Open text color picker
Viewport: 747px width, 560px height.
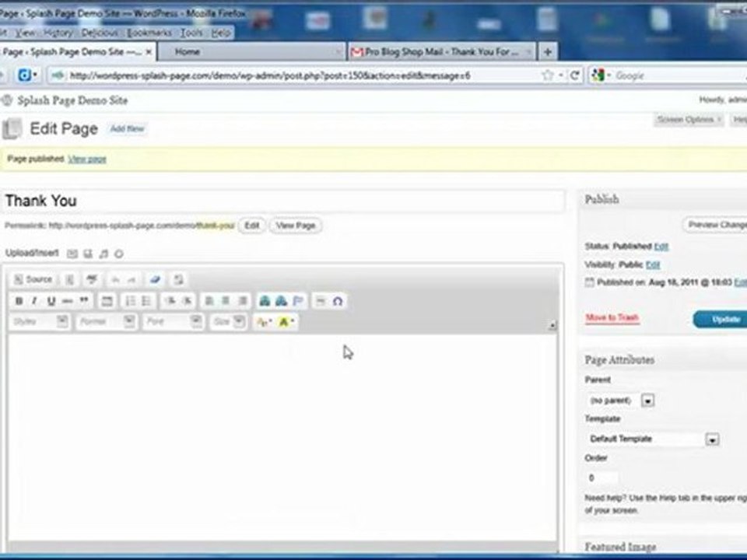[264, 322]
